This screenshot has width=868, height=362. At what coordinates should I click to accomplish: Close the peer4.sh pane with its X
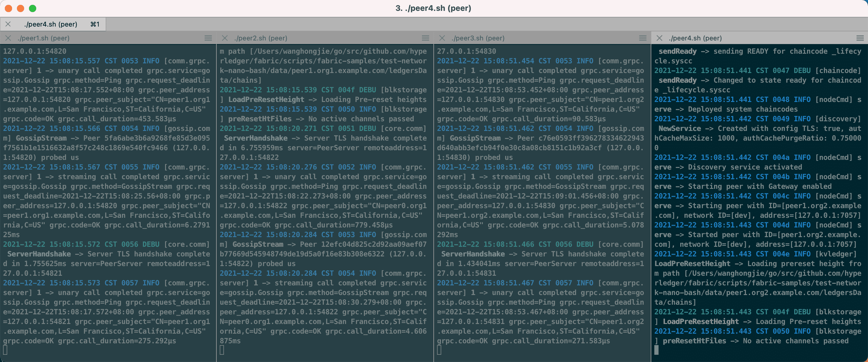tap(659, 38)
